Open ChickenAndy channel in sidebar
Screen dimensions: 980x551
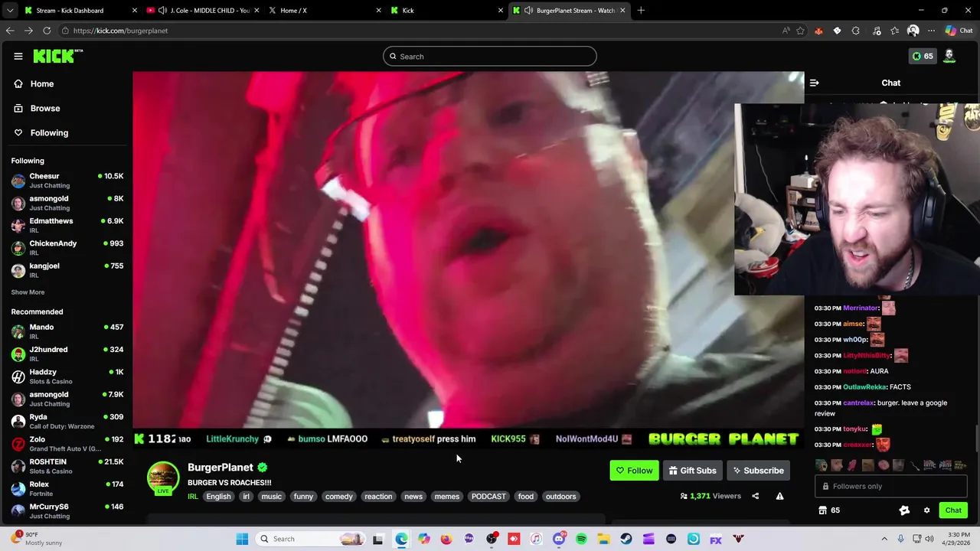point(67,248)
